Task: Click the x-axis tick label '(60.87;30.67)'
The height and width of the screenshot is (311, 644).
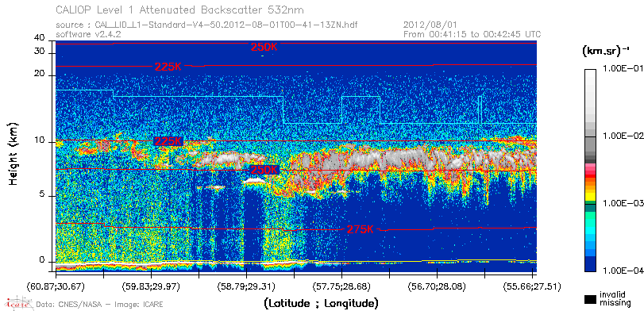Action: [x=56, y=286]
